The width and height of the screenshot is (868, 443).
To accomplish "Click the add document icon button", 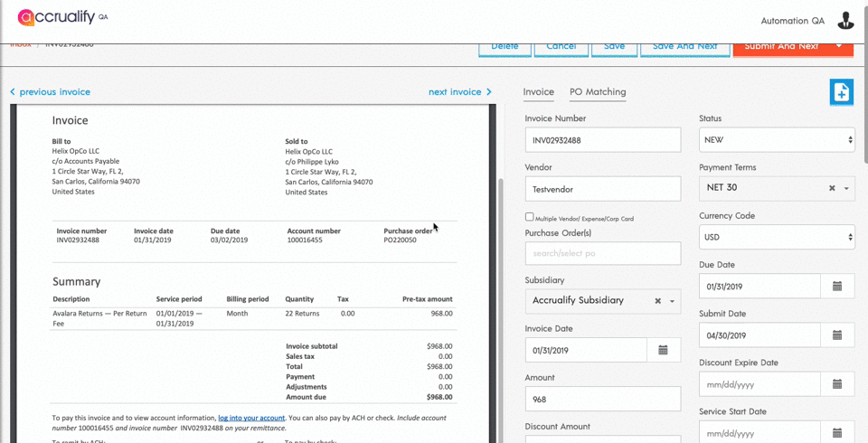I will 841,92.
